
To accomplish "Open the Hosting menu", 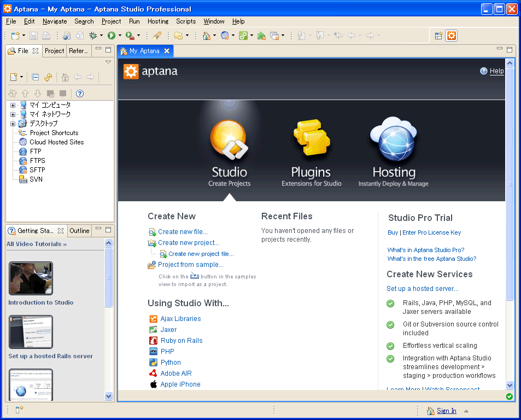I will coord(158,21).
